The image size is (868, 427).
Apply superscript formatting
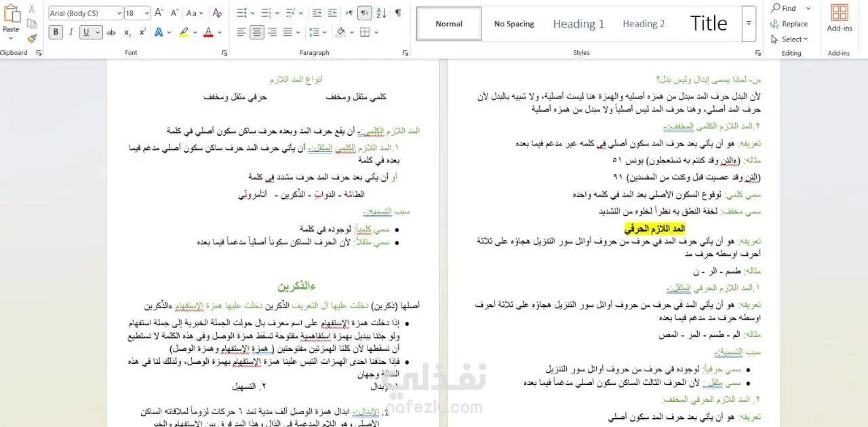[x=142, y=32]
